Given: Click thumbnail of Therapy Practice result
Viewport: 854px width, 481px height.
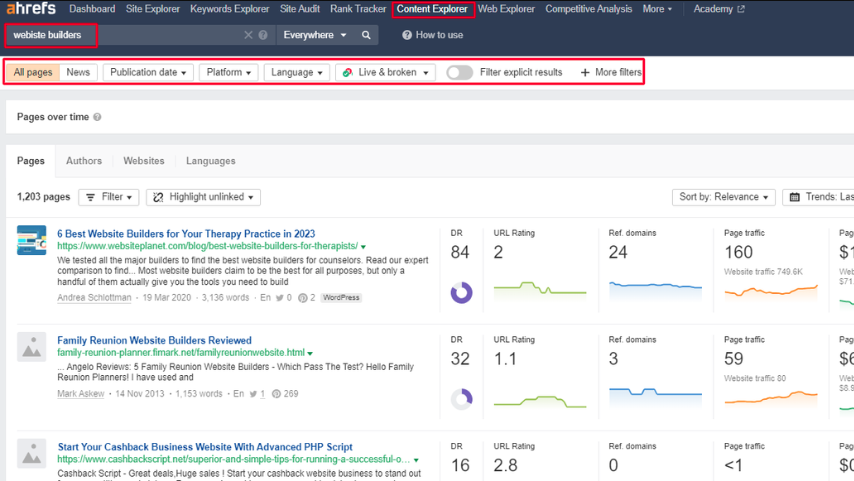Looking at the screenshot, I should tap(32, 240).
